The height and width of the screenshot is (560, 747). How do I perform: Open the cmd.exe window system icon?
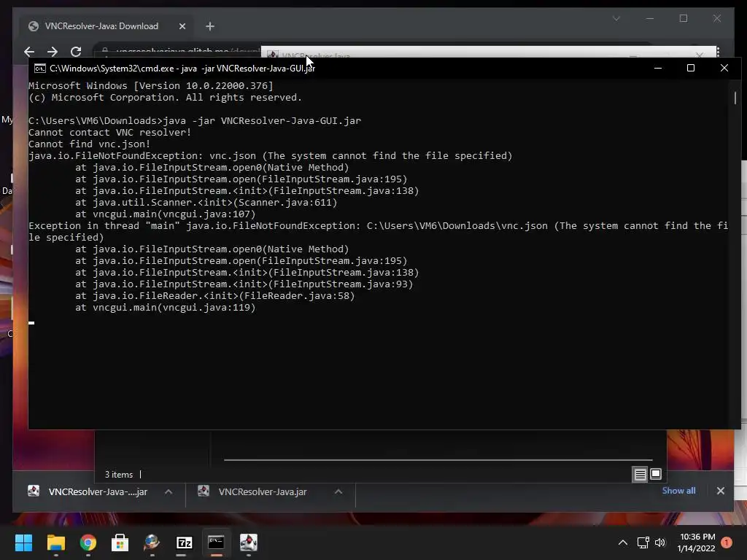point(40,69)
